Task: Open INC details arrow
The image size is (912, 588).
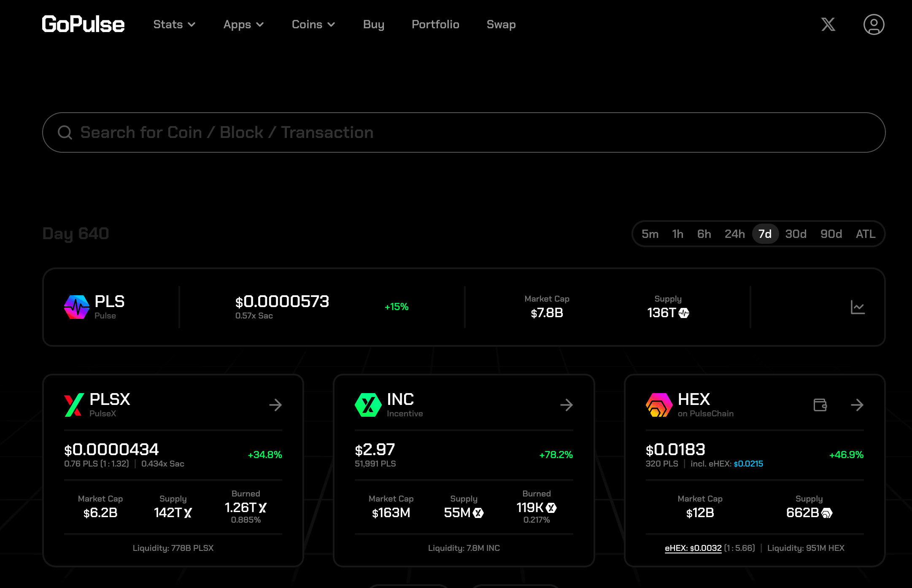Action: [567, 405]
